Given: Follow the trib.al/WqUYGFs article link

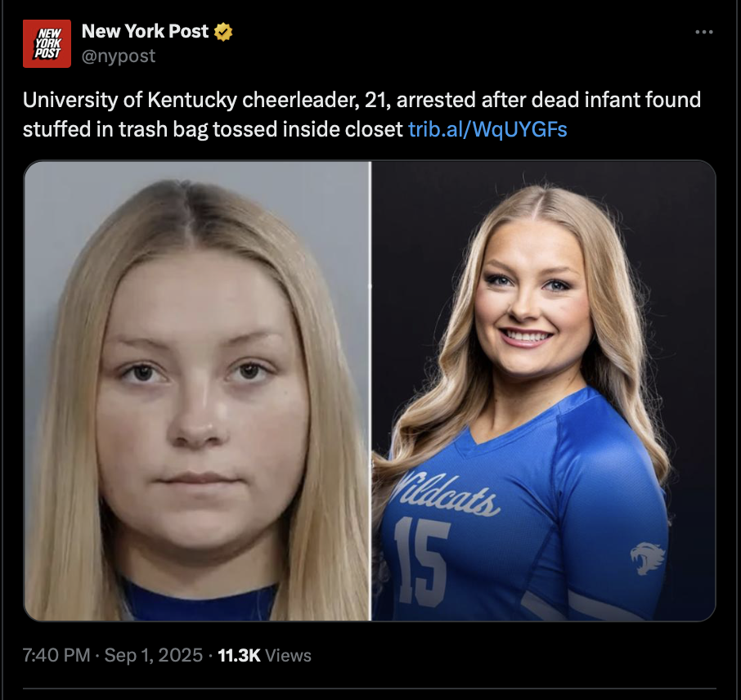Looking at the screenshot, I should point(487,129).
